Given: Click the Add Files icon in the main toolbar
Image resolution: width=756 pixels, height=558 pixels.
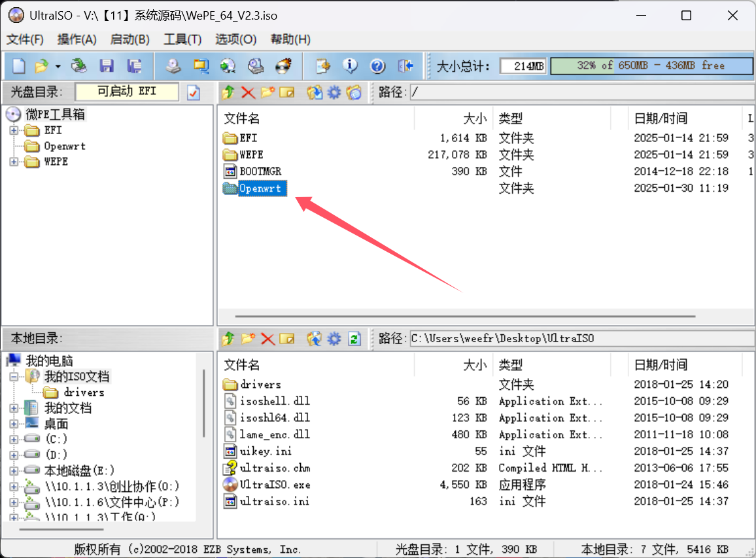Looking at the screenshot, I should [x=322, y=65].
